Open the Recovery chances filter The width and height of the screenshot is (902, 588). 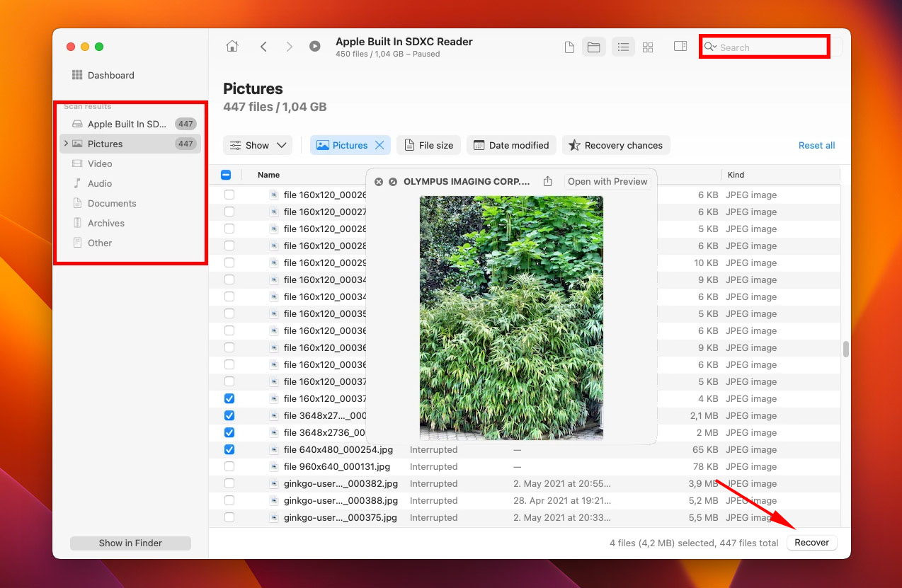[x=616, y=146]
